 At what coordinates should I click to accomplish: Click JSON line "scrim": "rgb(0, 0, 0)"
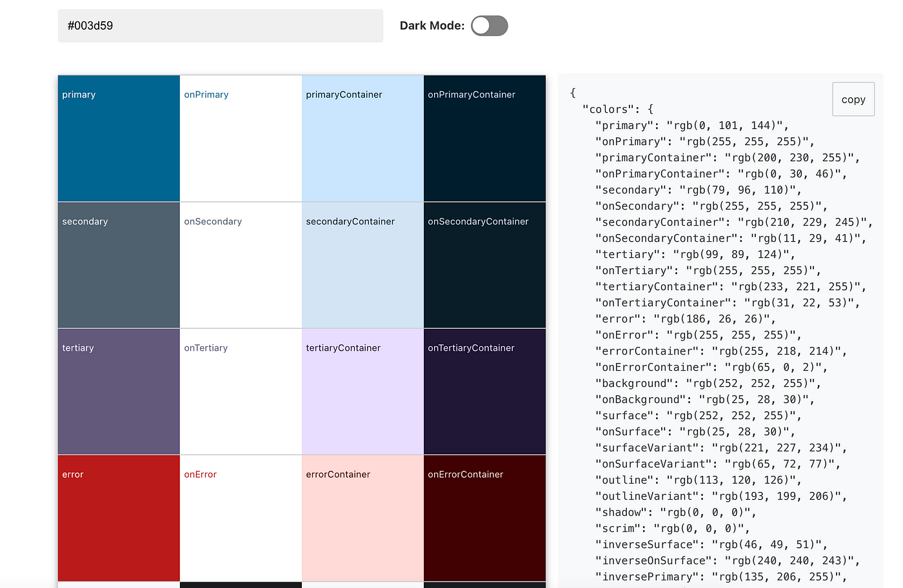(x=673, y=528)
